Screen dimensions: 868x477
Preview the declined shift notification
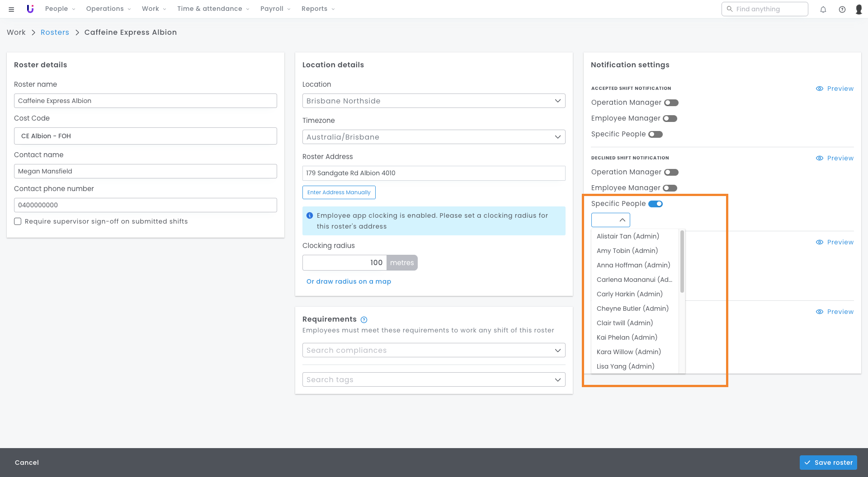835,158
